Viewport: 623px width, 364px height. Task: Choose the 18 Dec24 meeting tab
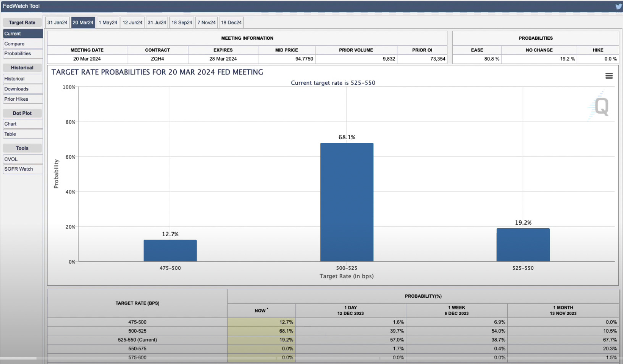point(231,23)
